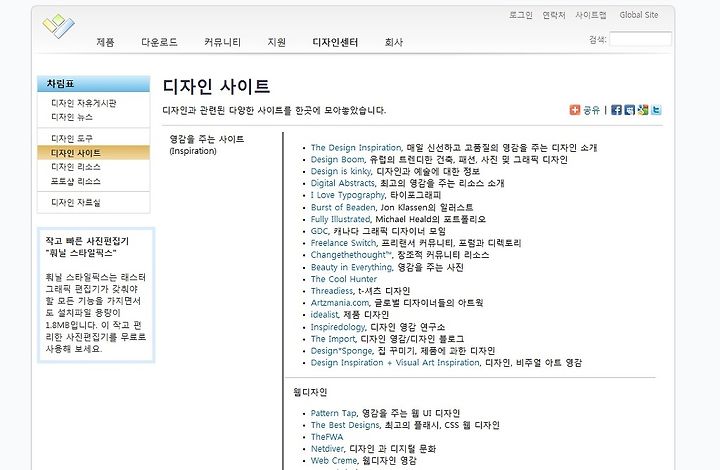Select the highlighted 디자인 사이트 sidebar item

(x=94, y=153)
